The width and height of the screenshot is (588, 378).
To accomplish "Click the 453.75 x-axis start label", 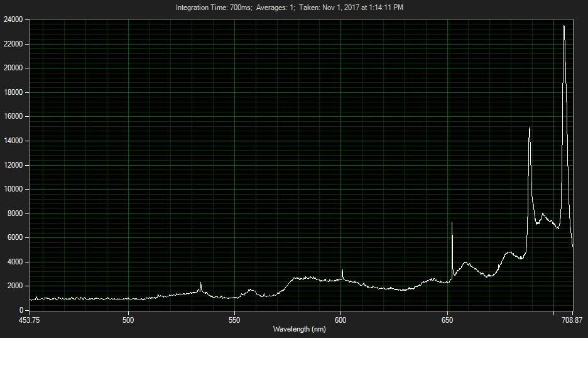I will 30,320.
